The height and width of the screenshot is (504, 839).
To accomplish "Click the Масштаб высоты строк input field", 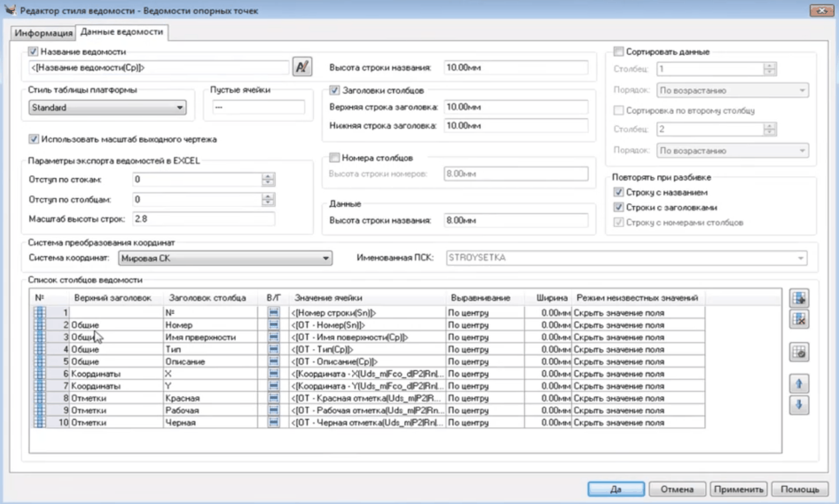I will (203, 219).
